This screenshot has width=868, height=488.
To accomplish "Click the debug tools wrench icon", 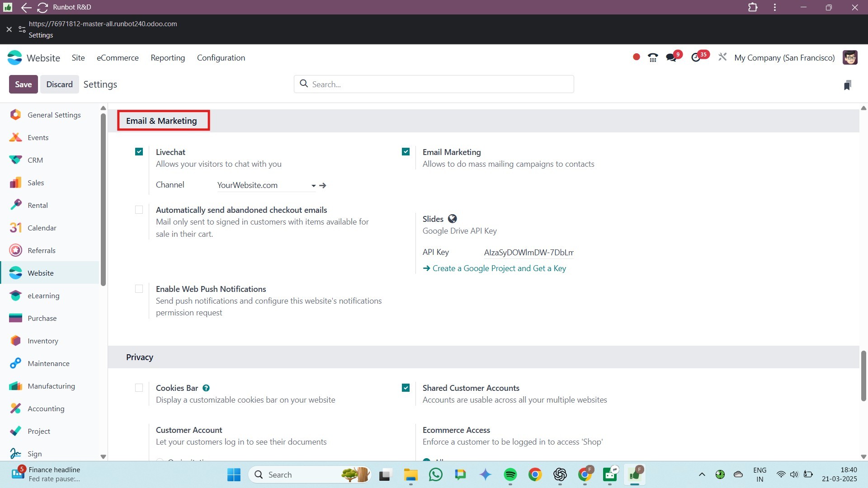I will (722, 57).
